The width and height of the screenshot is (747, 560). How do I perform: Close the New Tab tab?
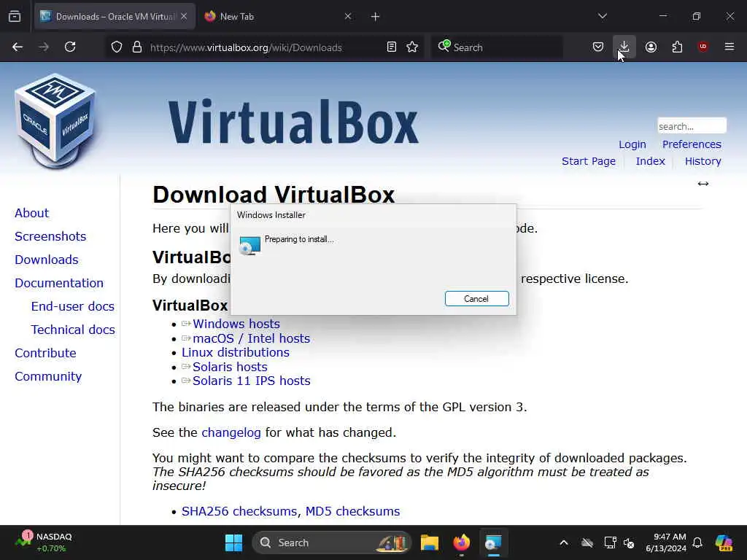(348, 16)
